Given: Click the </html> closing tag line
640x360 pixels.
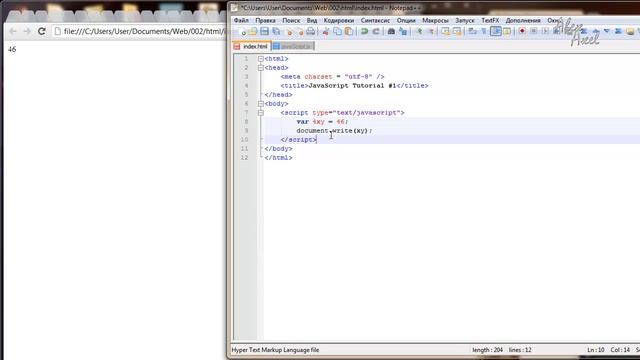Looking at the screenshot, I should 278,158.
